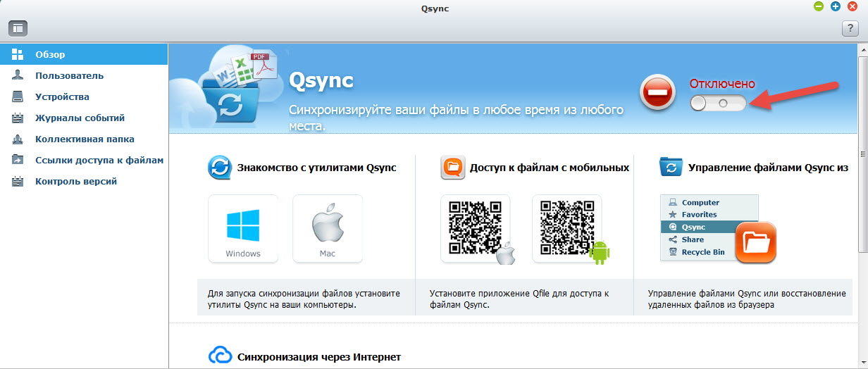Close the Qsync window
Image resolution: width=868 pixels, height=369 pixels.
(x=852, y=6)
